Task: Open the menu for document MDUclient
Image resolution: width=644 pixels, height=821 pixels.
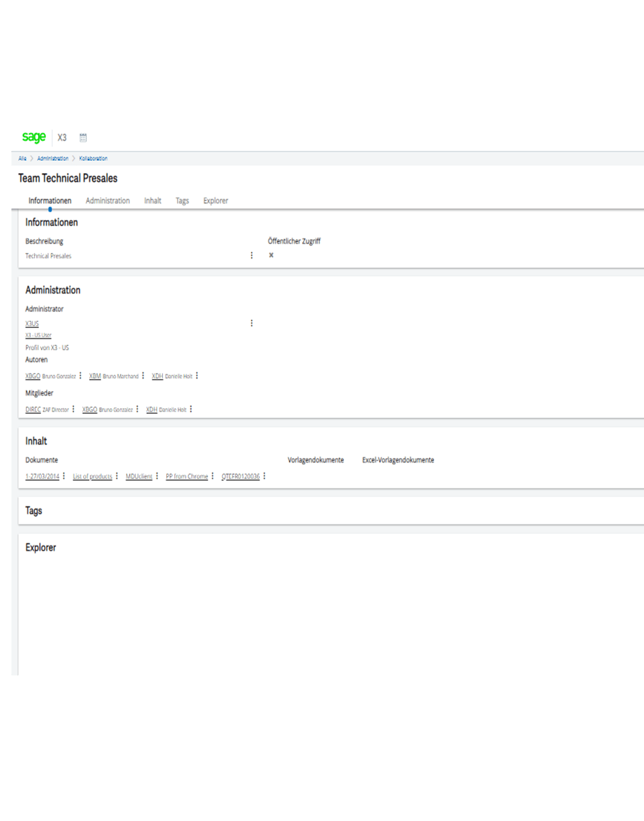Action: [x=158, y=476]
